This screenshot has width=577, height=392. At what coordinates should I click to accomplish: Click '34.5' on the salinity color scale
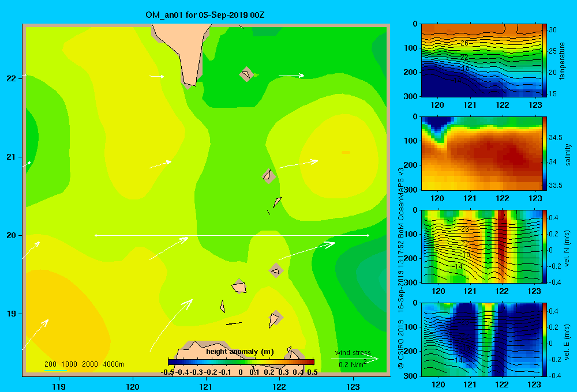[556, 138]
